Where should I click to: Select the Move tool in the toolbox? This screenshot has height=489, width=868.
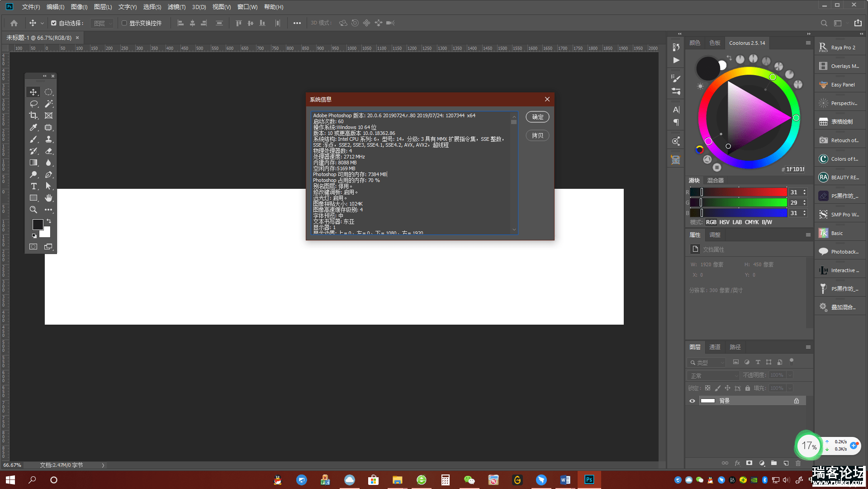pyautogui.click(x=33, y=92)
